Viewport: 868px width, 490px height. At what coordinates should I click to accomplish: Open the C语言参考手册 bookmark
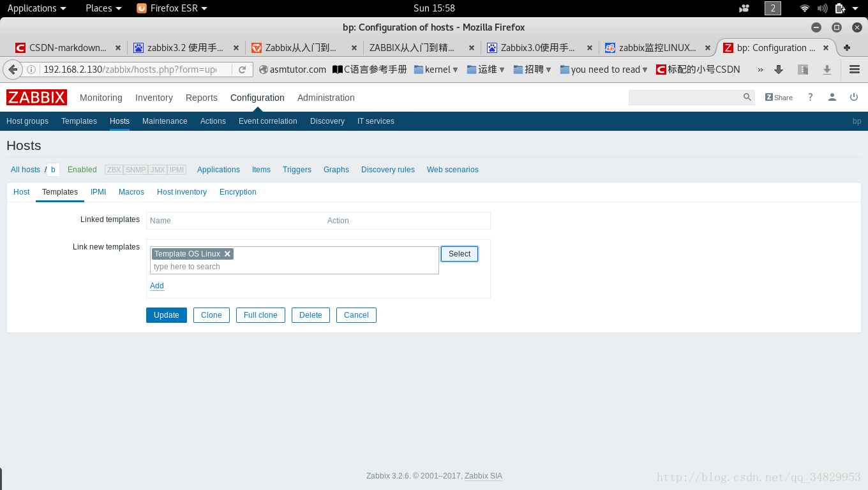(x=370, y=70)
